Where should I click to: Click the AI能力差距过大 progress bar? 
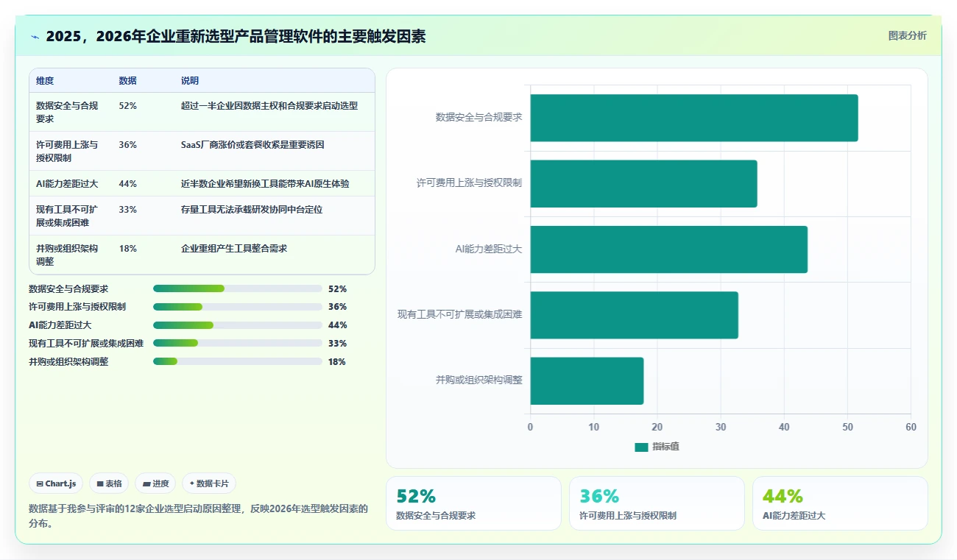(x=238, y=325)
